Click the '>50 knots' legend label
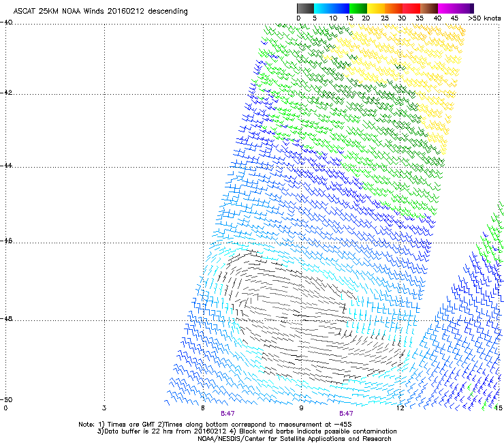The image size is (504, 443). click(484, 18)
